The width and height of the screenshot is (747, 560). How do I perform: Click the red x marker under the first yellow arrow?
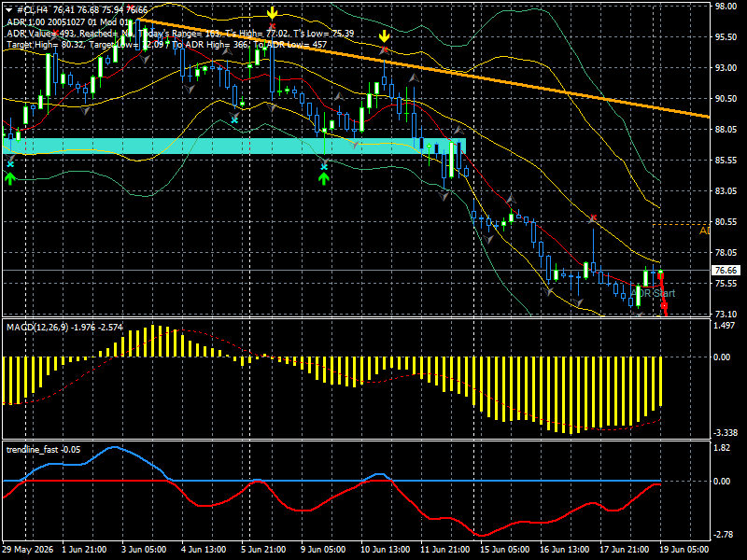(x=272, y=26)
